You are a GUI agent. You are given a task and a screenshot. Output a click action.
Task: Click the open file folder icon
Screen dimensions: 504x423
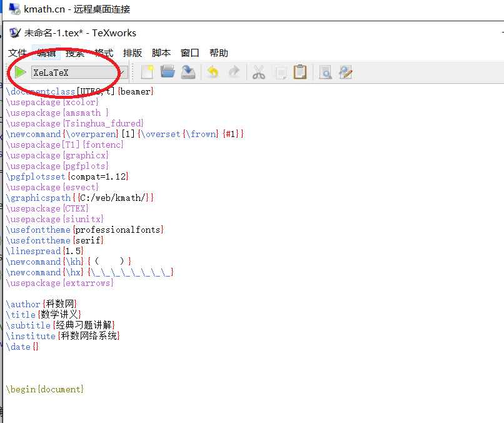168,73
